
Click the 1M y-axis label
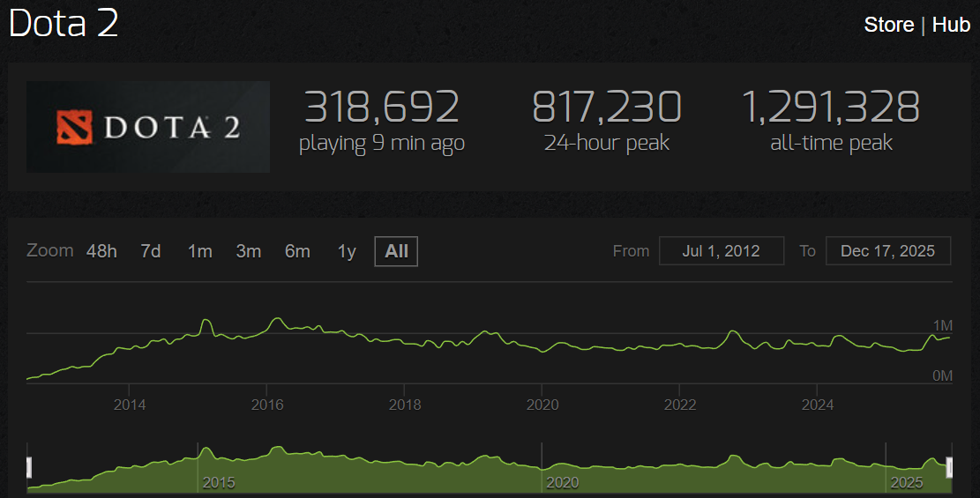942,325
